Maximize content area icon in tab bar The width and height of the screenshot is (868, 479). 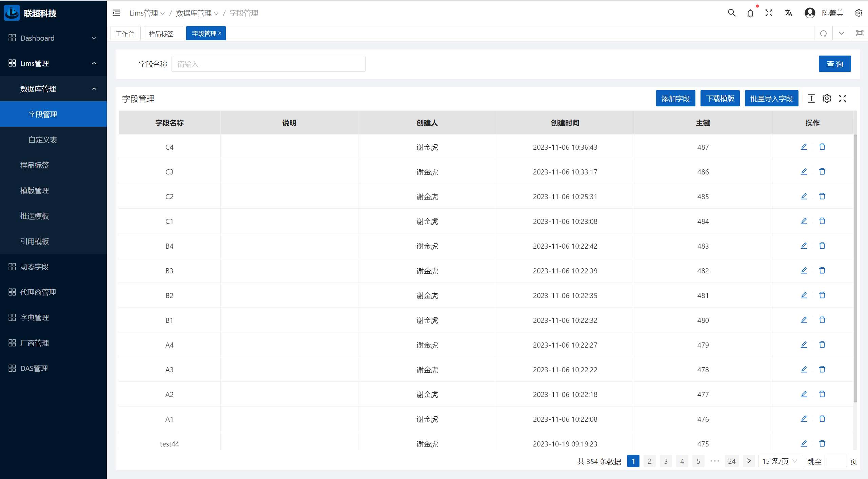tap(860, 33)
